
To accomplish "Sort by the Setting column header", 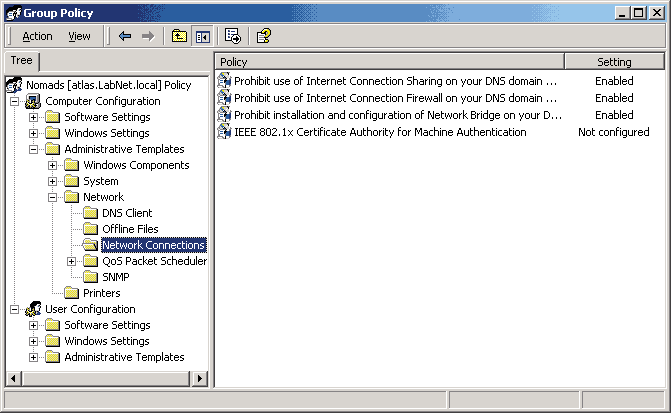I will pos(613,62).
